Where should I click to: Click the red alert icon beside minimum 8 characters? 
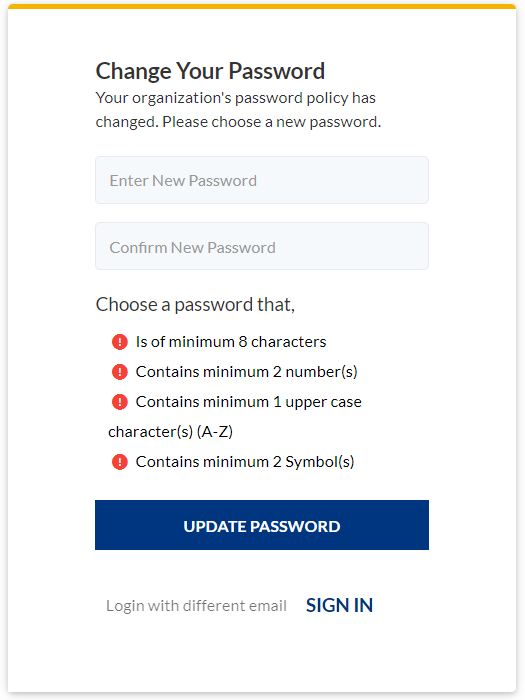120,342
